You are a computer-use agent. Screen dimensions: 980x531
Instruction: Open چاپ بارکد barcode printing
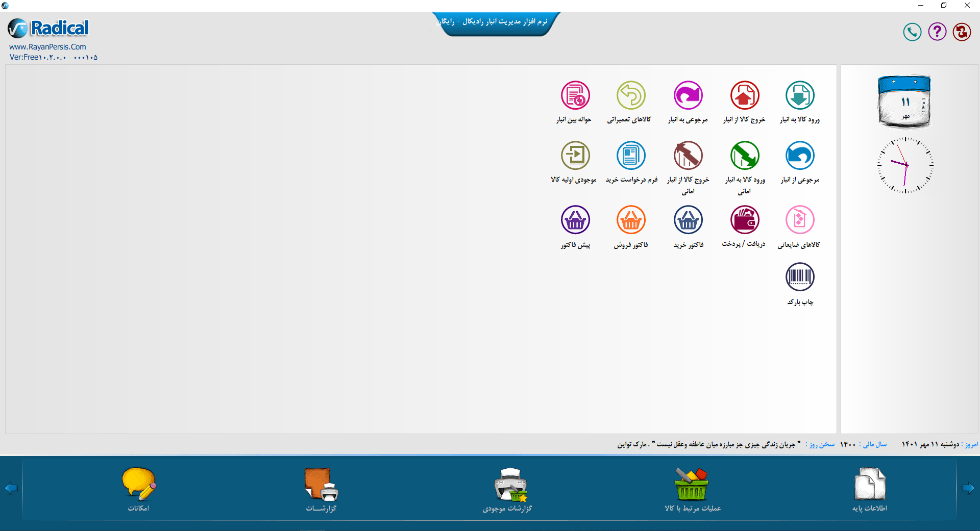800,277
